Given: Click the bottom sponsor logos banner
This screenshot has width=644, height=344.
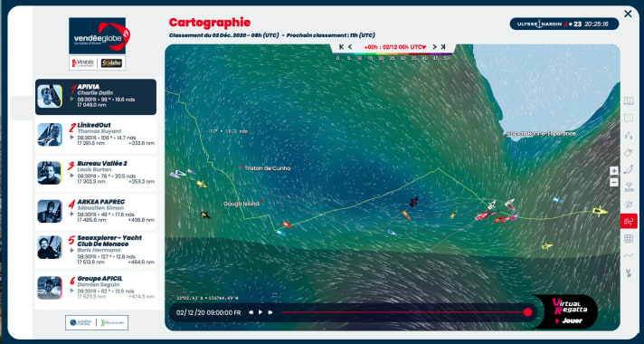Looking at the screenshot, I should tap(97, 322).
